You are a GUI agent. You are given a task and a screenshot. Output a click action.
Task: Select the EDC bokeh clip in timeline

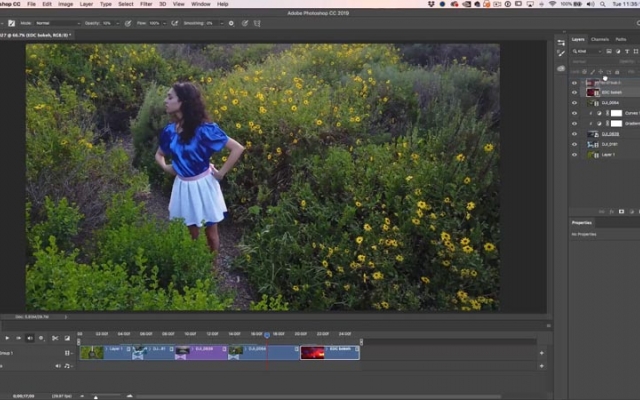(330, 353)
